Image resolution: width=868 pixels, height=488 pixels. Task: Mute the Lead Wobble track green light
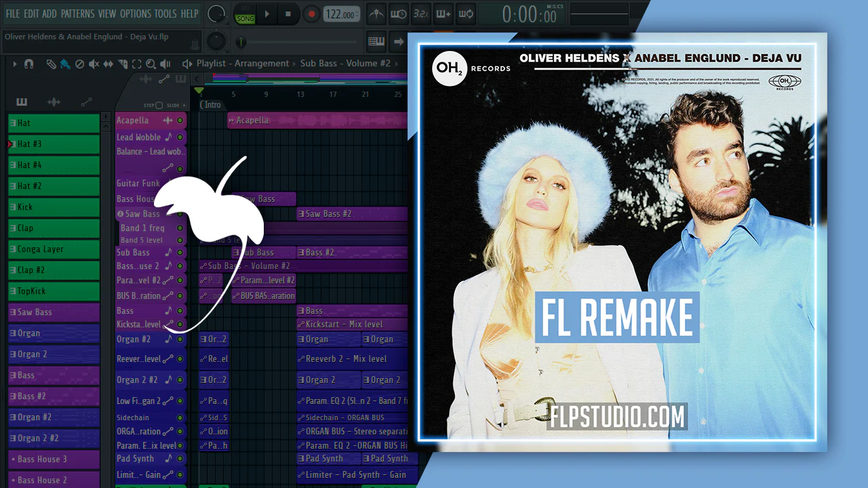[180, 137]
